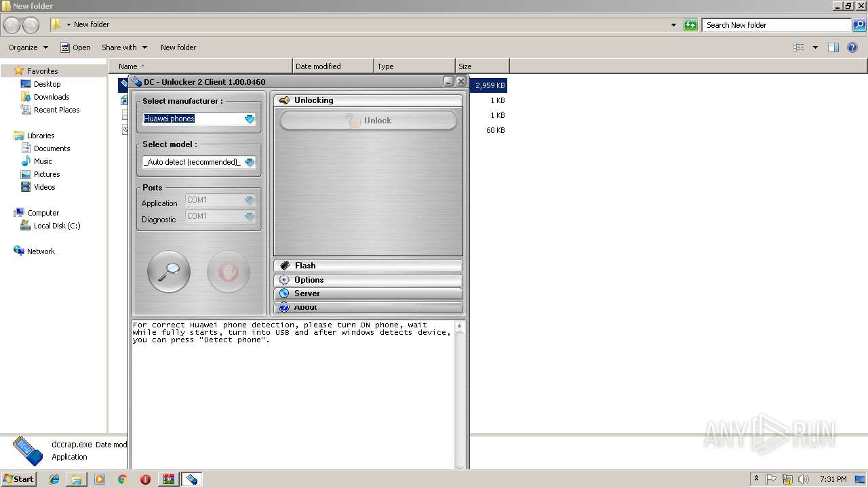Screen dimensions: 868x488
Task: Click the volume tray icon
Action: tap(803, 479)
